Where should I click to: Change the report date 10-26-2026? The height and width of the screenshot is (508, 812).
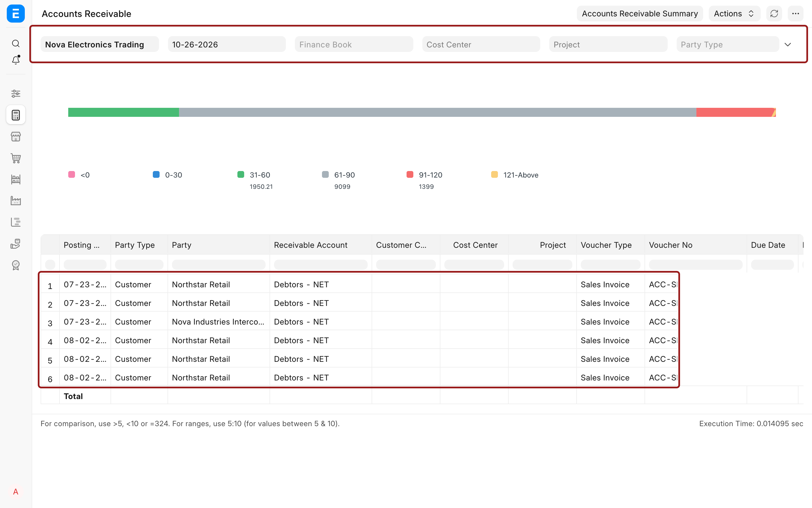(226, 44)
